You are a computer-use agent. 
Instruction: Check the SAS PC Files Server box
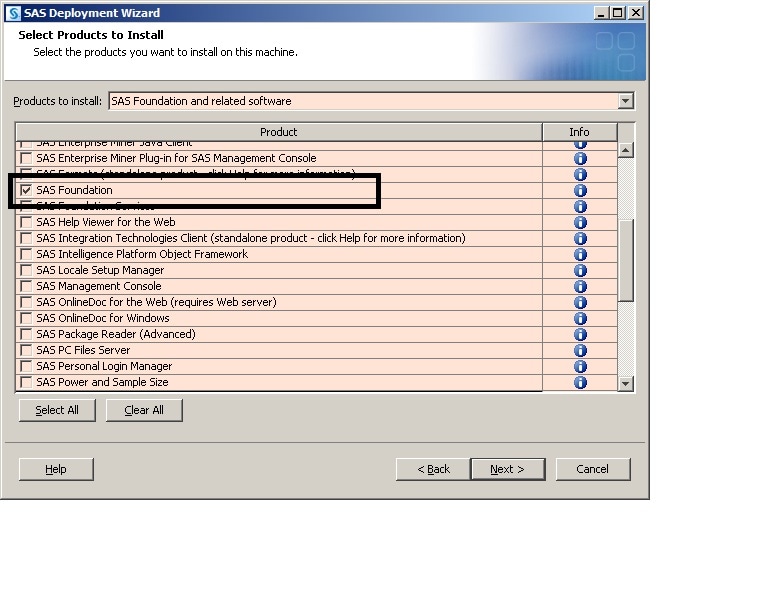coord(26,350)
